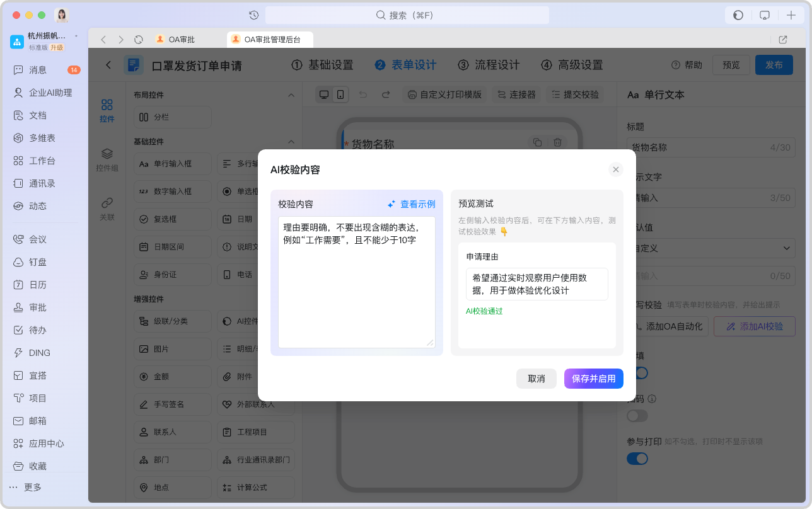Screen dimensions: 812x509
Task: Switch to desktop preview mode
Action: (324, 94)
